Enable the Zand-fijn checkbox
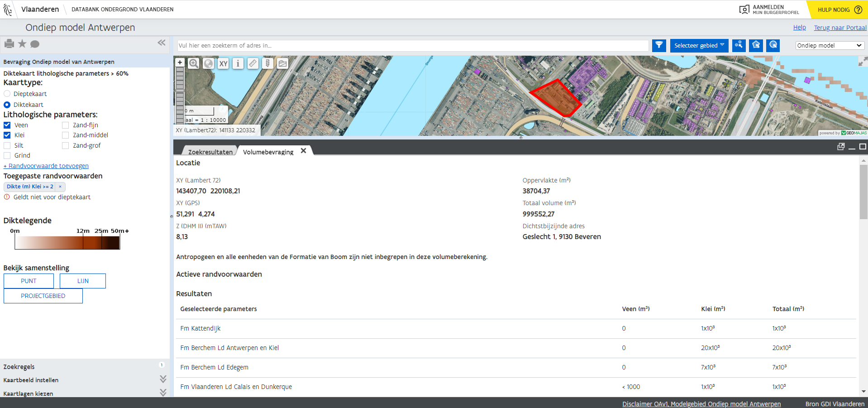The image size is (868, 408). click(x=66, y=125)
